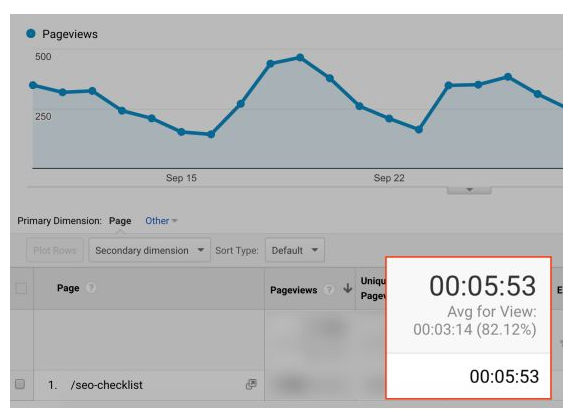Click the Pageviews column help icon

pos(329,290)
